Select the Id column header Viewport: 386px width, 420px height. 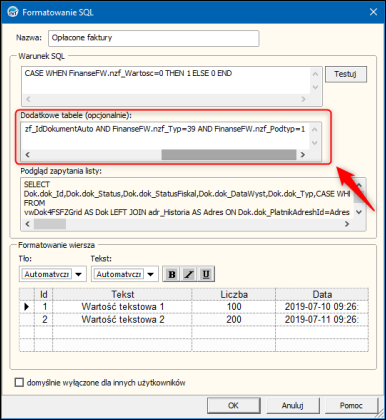pos(44,294)
